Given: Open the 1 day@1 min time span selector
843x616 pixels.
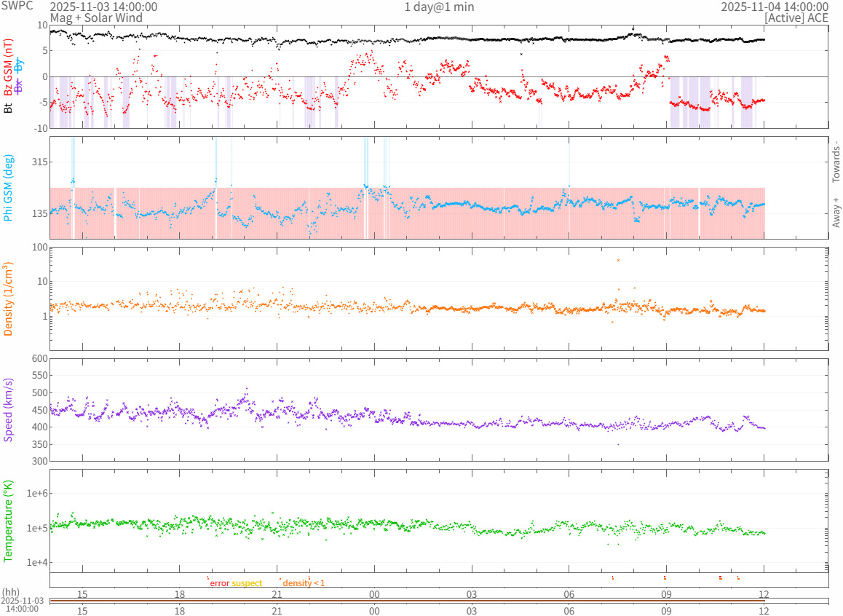Looking at the screenshot, I should click(439, 7).
